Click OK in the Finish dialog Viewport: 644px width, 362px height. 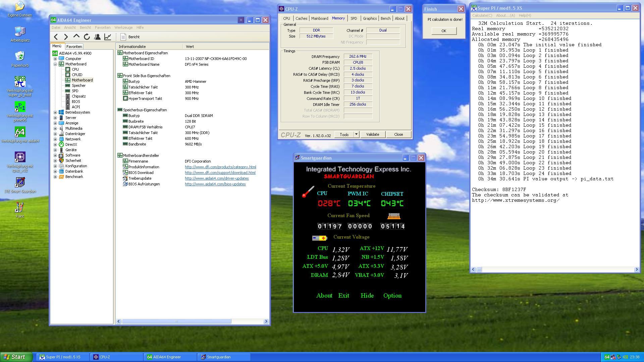point(444,31)
